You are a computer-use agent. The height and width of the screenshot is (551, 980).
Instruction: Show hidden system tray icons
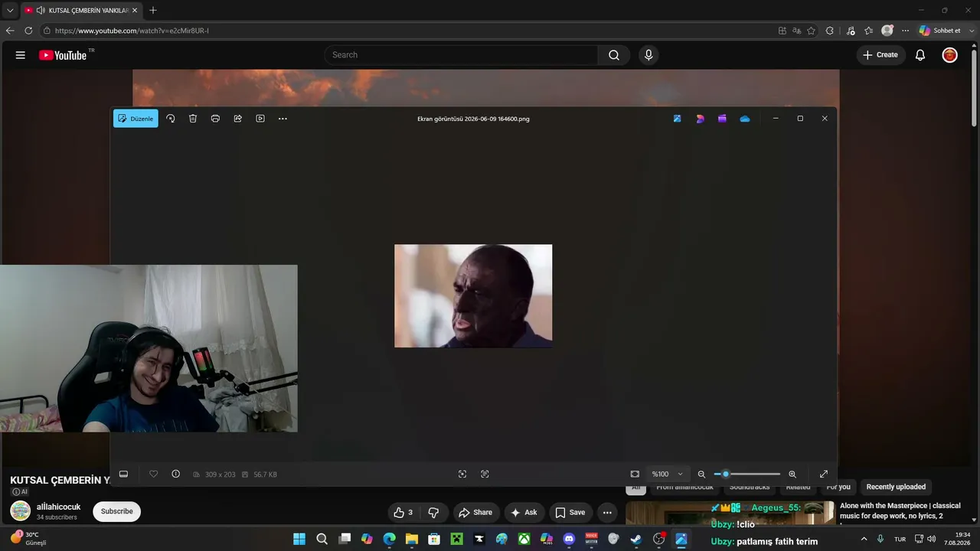pos(864,539)
